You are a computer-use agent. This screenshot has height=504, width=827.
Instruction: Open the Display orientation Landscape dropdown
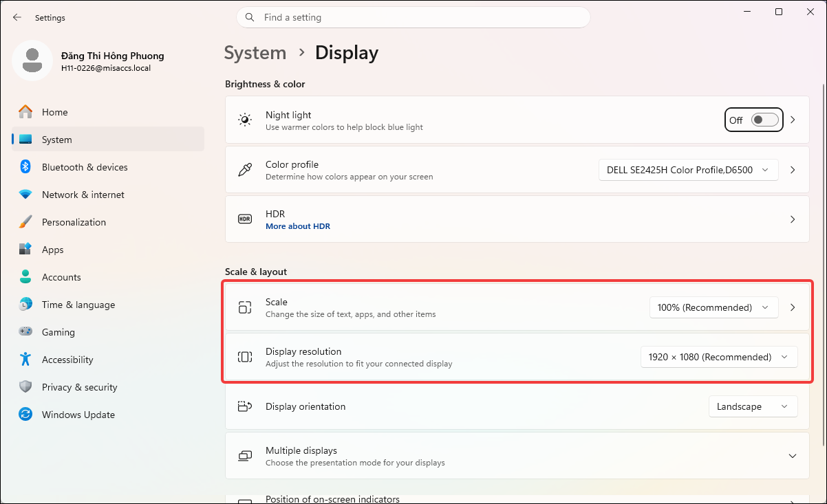pos(753,406)
